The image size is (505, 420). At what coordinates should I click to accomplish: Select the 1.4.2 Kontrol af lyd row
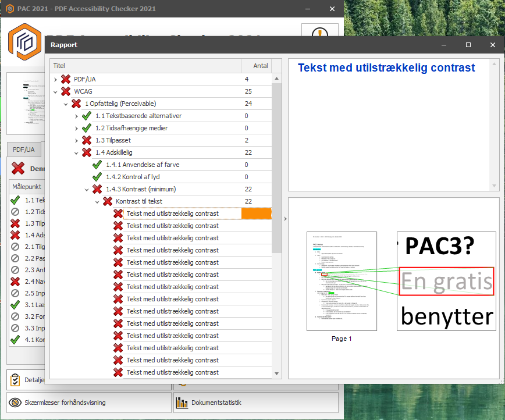[x=133, y=177]
